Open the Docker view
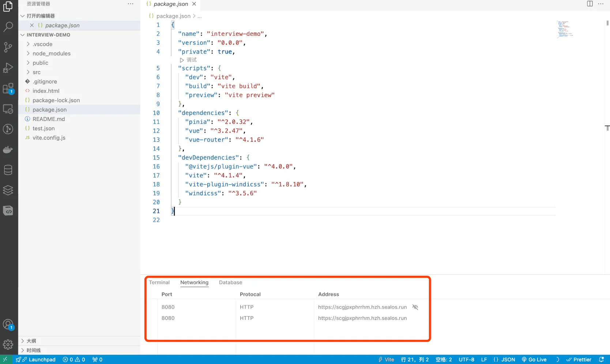Screen dimensions: 610x364 pos(8,149)
